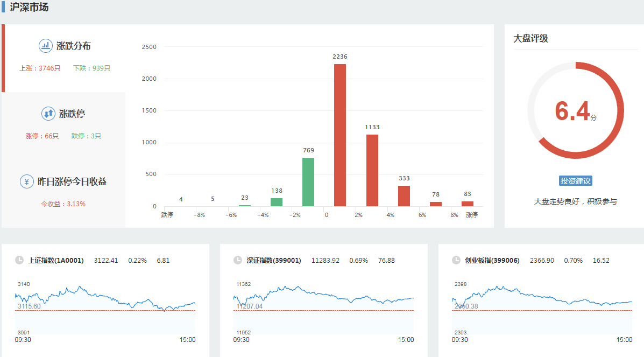Click the clock icon next to 创业板指

pyautogui.click(x=456, y=261)
